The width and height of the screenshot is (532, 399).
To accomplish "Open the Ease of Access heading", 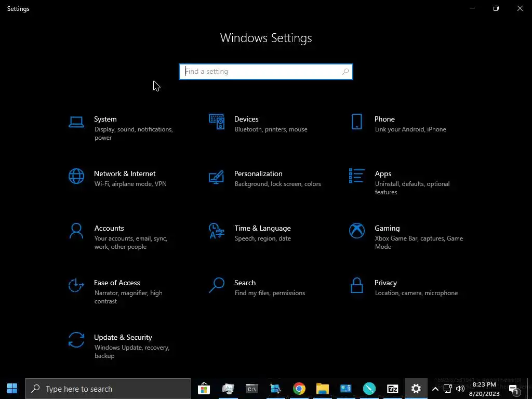I will [117, 283].
